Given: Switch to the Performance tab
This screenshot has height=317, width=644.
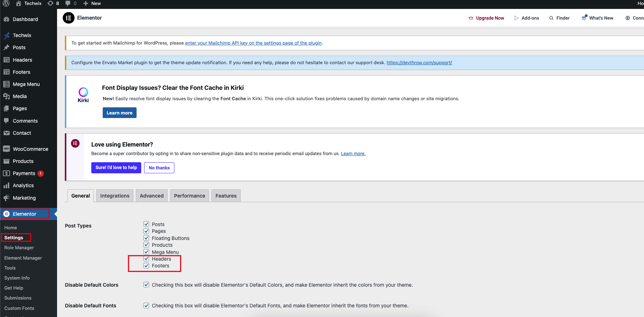Looking at the screenshot, I should pyautogui.click(x=189, y=196).
